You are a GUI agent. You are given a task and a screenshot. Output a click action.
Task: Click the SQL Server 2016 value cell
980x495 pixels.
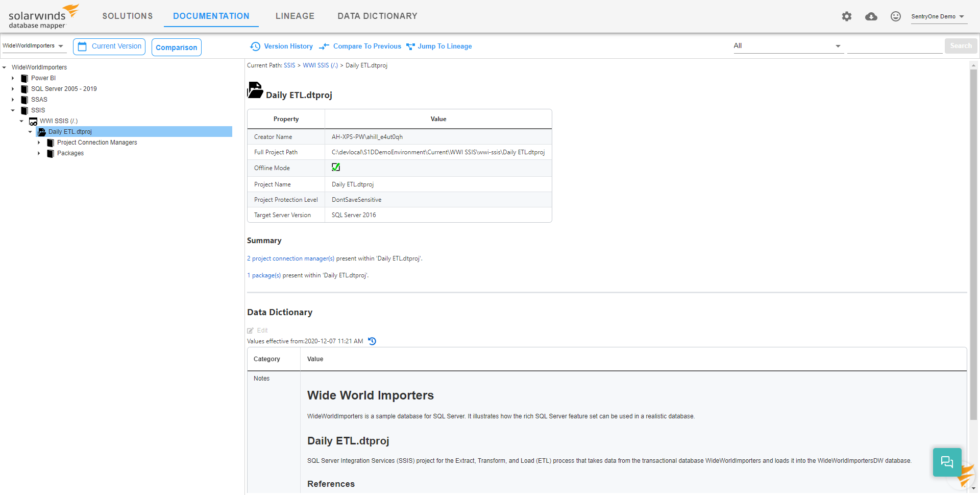click(438, 215)
